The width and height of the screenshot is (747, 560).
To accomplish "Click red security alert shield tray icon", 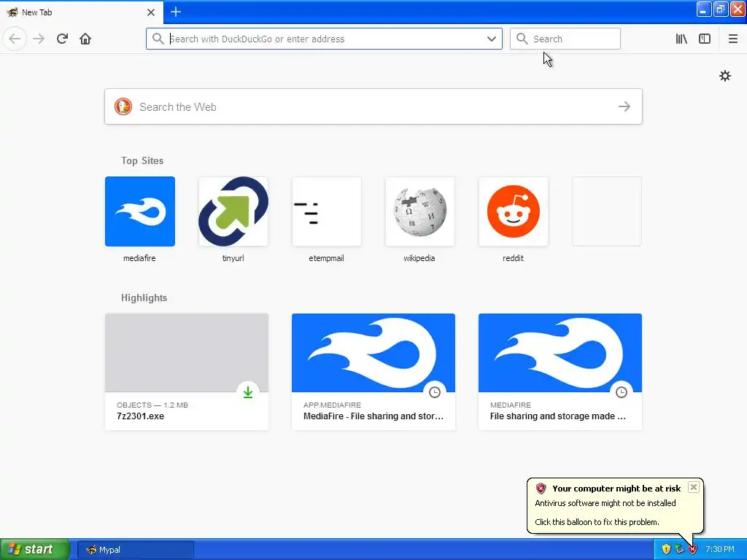I will click(692, 549).
